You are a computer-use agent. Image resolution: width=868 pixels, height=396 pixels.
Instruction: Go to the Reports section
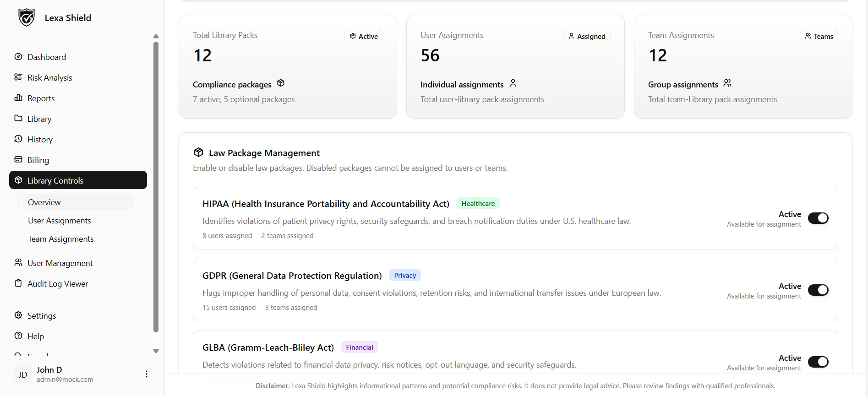click(78, 98)
